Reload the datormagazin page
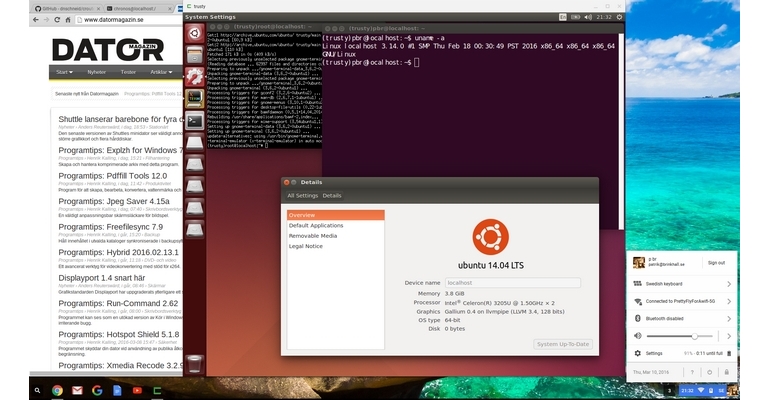Screen dimensions: 770x400 pos(57,20)
